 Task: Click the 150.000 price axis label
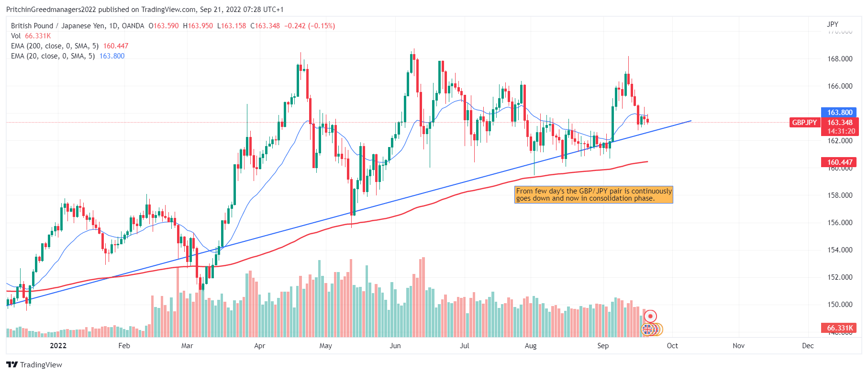tap(840, 305)
